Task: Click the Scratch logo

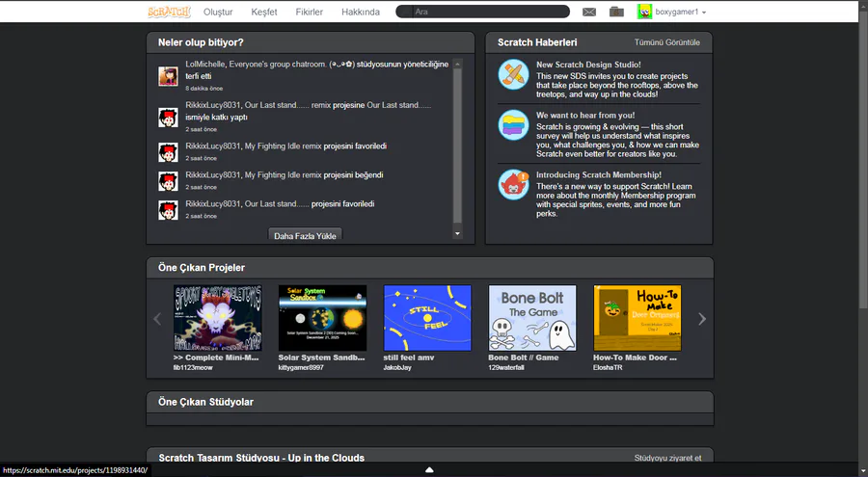Action: pyautogui.click(x=169, y=12)
